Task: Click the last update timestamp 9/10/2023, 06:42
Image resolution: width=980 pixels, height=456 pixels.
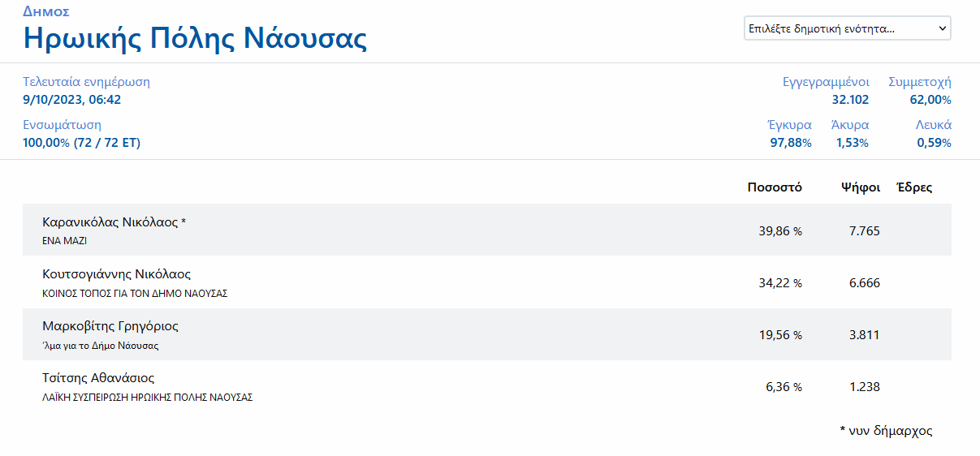Action: [72, 100]
